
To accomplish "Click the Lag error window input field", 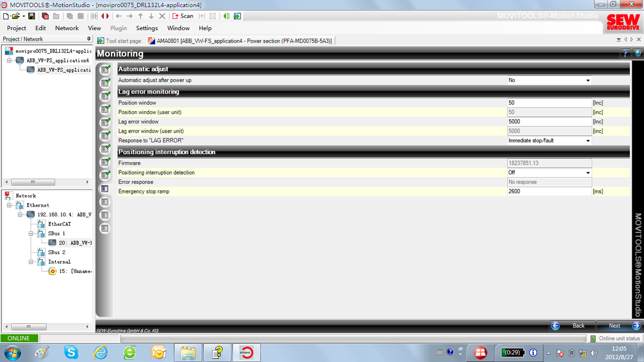I will (549, 122).
